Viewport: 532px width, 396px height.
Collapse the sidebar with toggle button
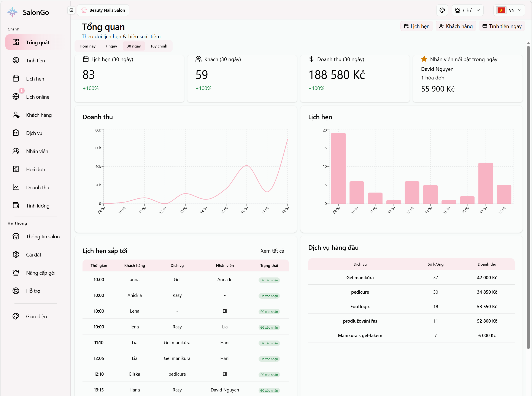pyautogui.click(x=71, y=10)
